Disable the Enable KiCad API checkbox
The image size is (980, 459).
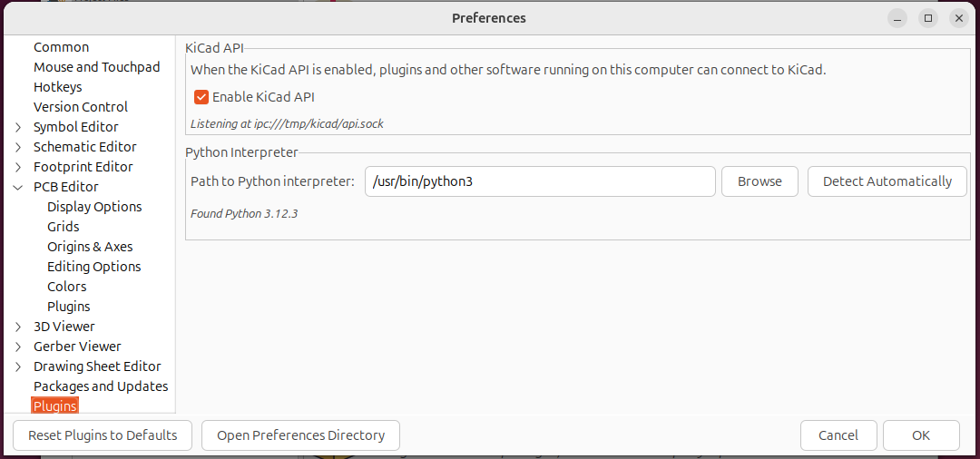coord(201,97)
